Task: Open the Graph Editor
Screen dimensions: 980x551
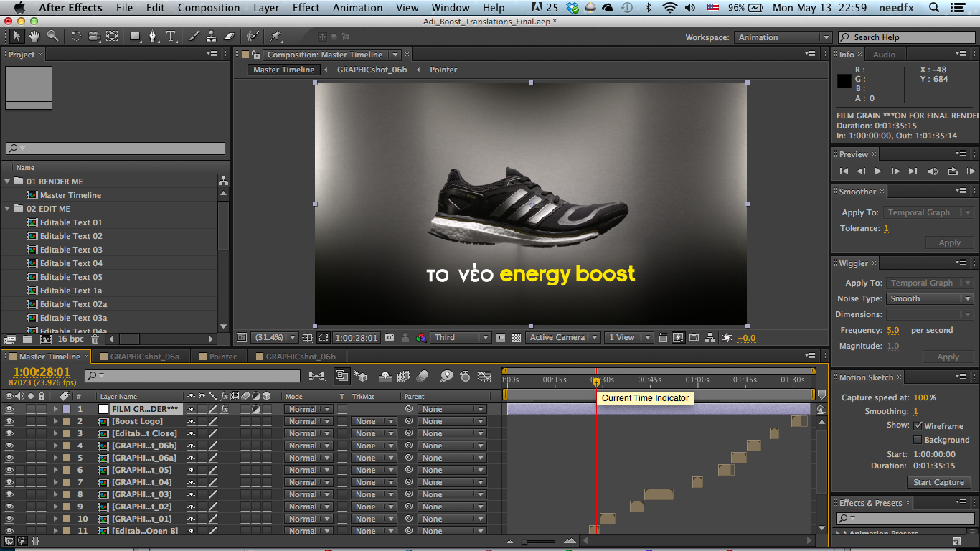Action: (485, 376)
